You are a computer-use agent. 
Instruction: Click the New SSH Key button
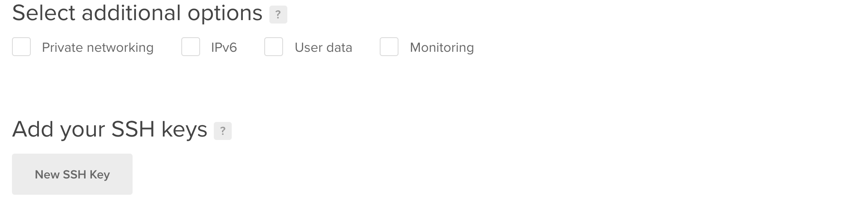pos(72,174)
